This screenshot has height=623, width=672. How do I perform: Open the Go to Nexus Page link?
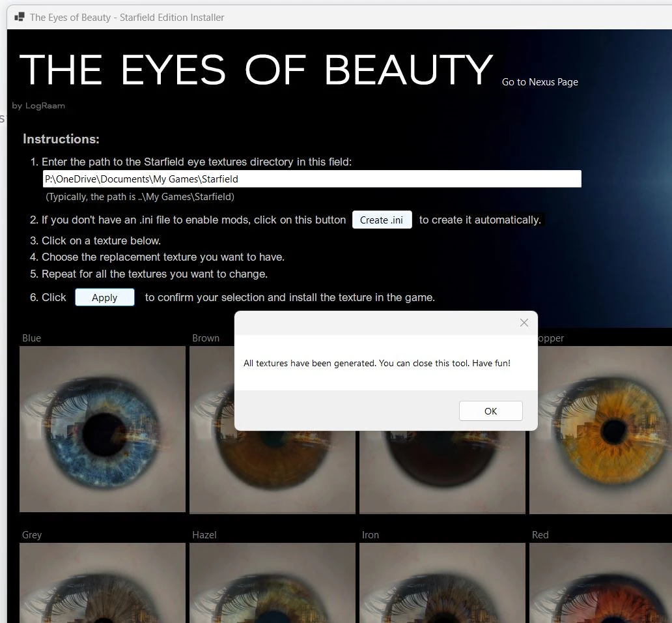540,82
